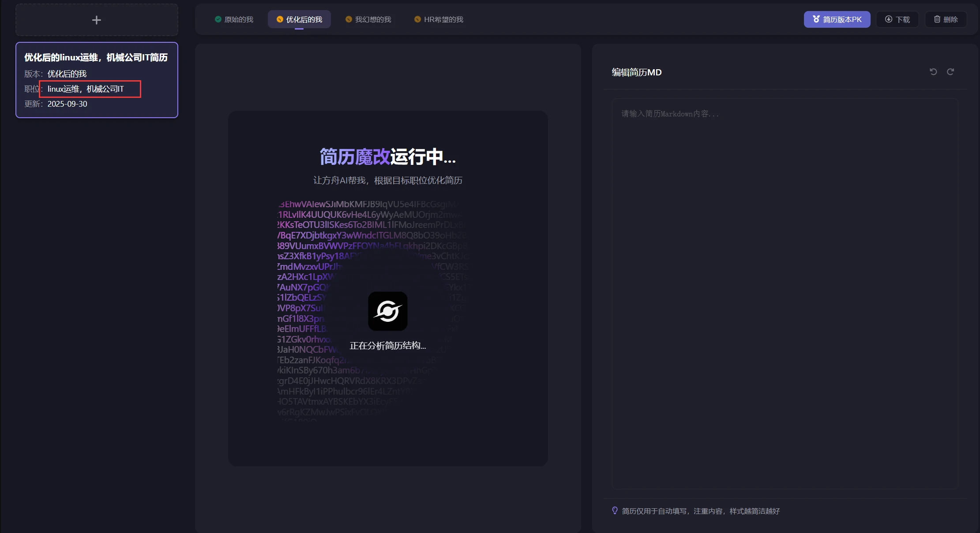980x533 pixels.
Task: Click the 简历魔改运行中 heading
Action: pyautogui.click(x=387, y=157)
